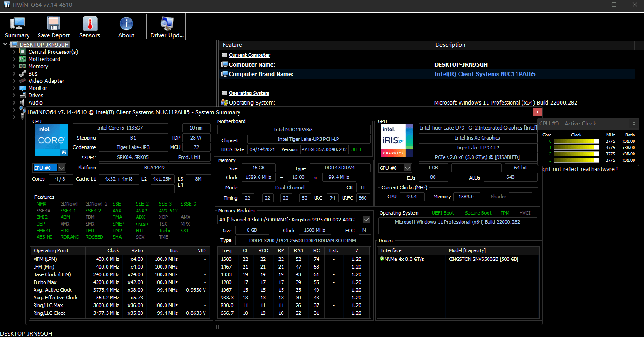The image size is (644, 337).
Task: Close the CPU #0 Active Clock panel
Action: (634, 124)
